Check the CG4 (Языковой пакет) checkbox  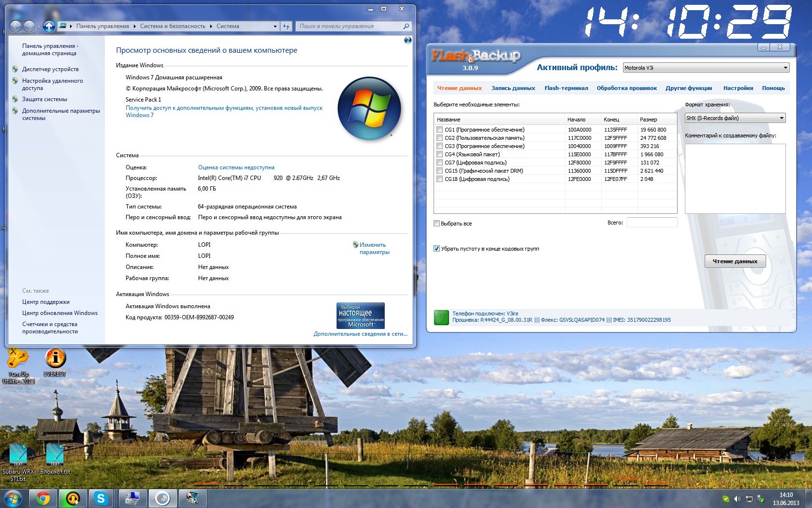coord(439,154)
